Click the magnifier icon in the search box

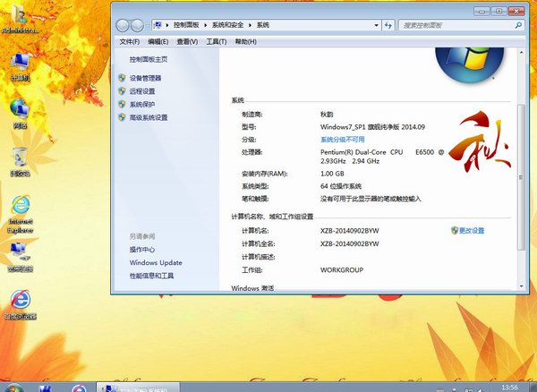click(518, 25)
